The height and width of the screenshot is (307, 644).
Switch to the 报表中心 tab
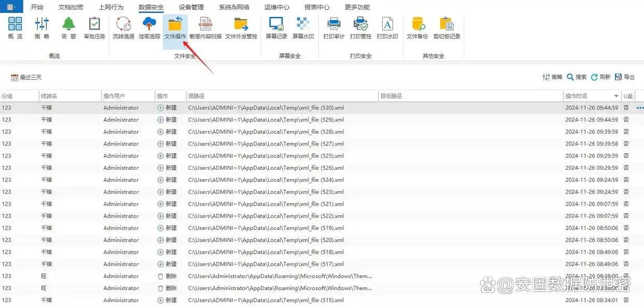pos(317,7)
